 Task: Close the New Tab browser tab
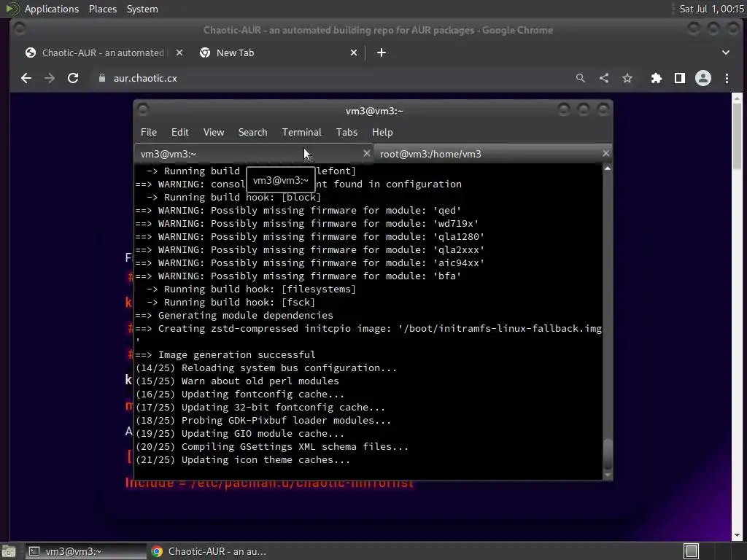(354, 52)
